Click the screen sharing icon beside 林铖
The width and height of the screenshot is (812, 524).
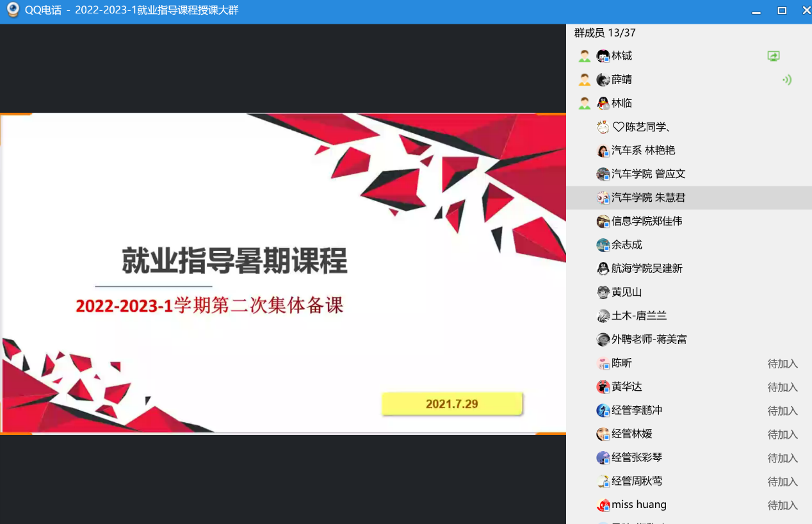(774, 56)
